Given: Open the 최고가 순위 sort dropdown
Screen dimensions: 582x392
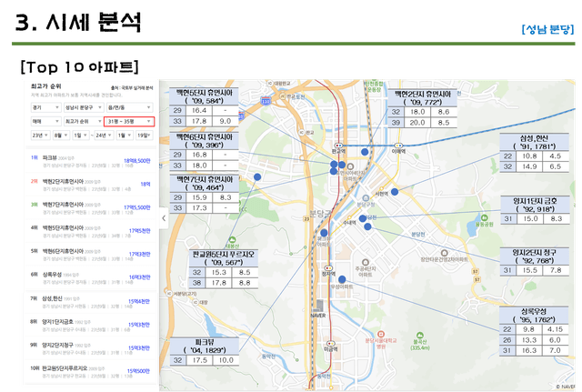Looking at the screenshot, I should (x=83, y=121).
